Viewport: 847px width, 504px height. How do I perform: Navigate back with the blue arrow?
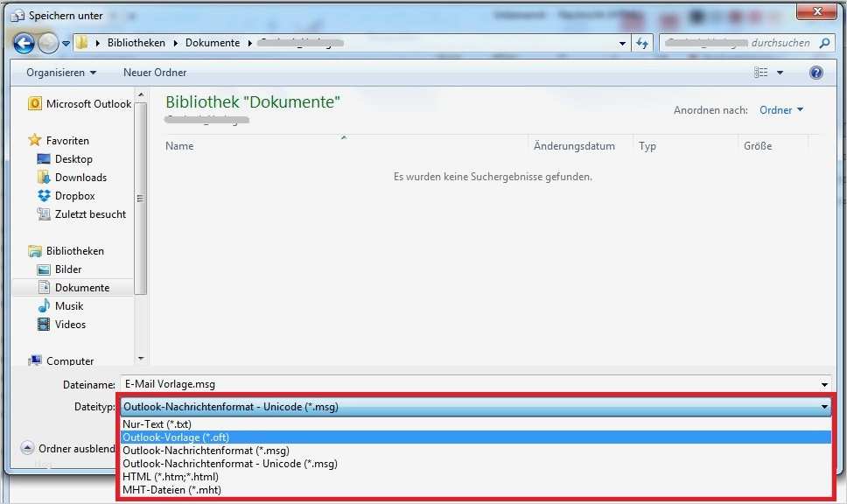[24, 42]
